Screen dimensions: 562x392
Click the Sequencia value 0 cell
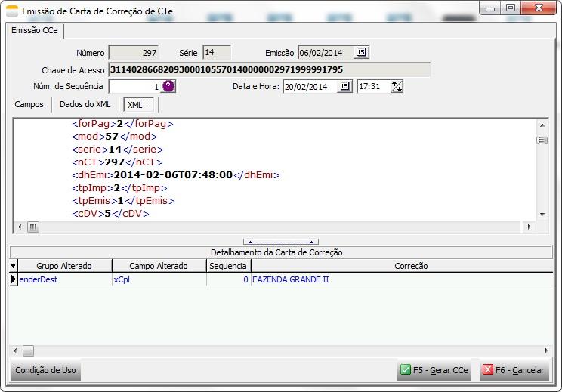pyautogui.click(x=228, y=279)
